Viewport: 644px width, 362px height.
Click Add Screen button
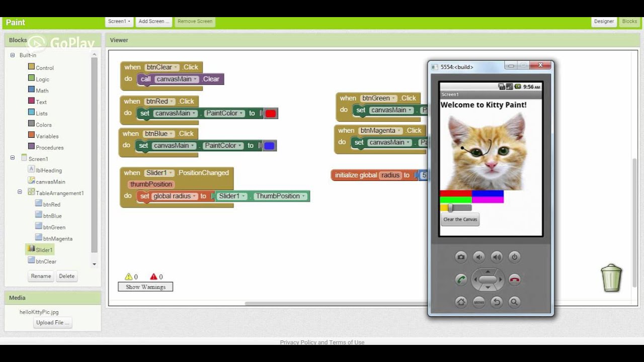pyautogui.click(x=154, y=21)
